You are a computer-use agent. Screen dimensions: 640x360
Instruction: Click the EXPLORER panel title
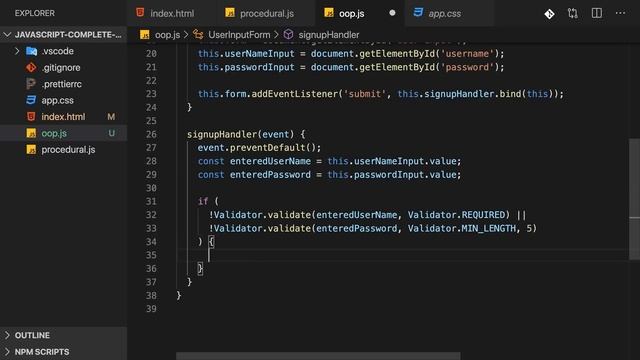coord(35,13)
